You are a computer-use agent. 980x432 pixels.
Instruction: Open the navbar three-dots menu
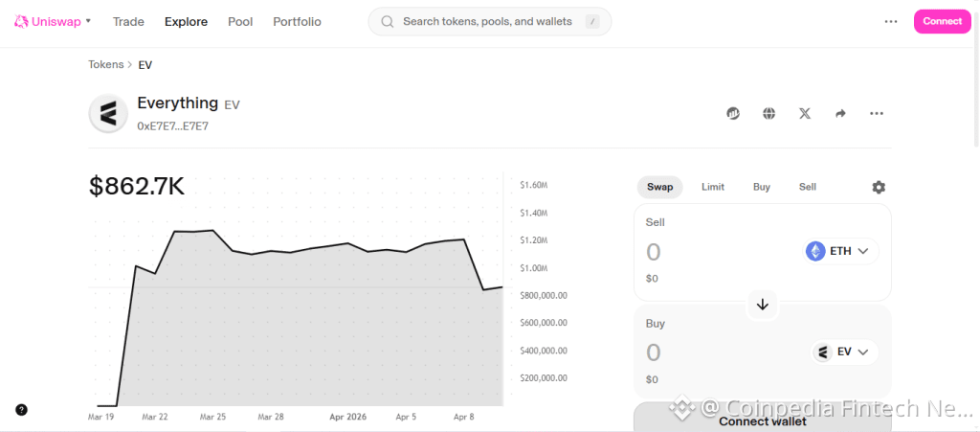[891, 21]
